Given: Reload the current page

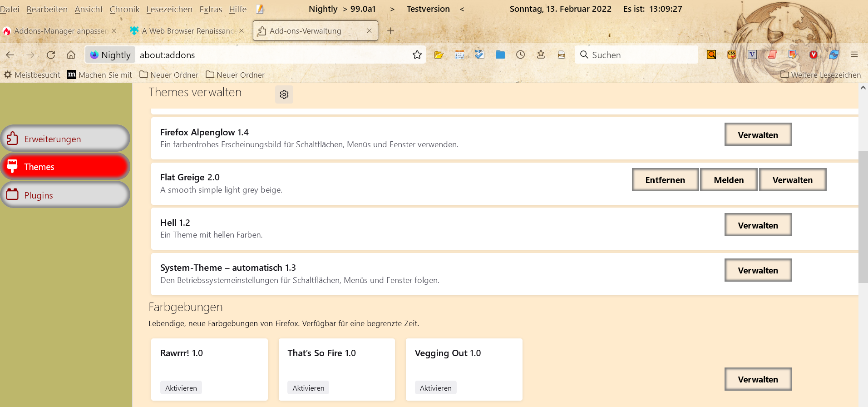Looking at the screenshot, I should coord(51,55).
